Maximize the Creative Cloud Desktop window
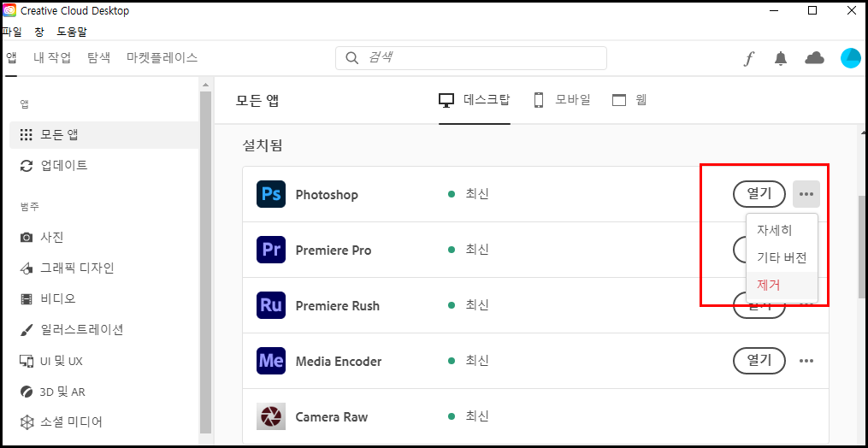Image resolution: width=868 pixels, height=448 pixels. click(x=812, y=10)
